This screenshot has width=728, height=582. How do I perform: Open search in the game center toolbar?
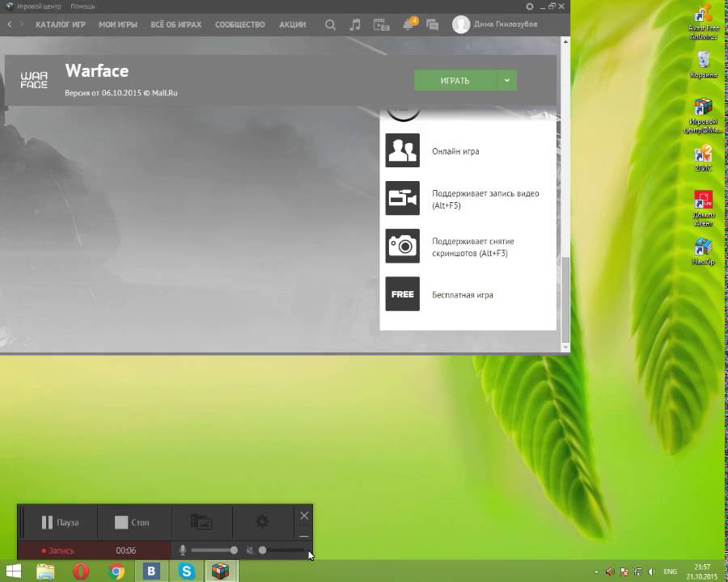coord(330,24)
